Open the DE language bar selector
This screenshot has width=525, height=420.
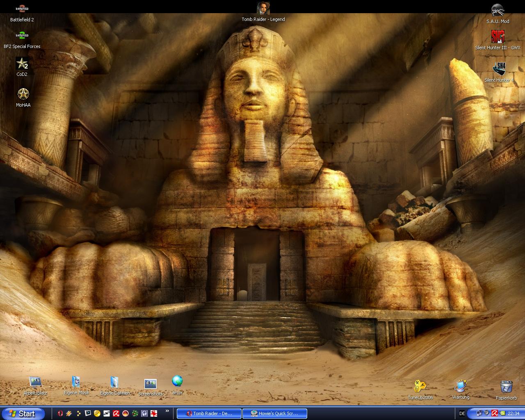coord(462,413)
